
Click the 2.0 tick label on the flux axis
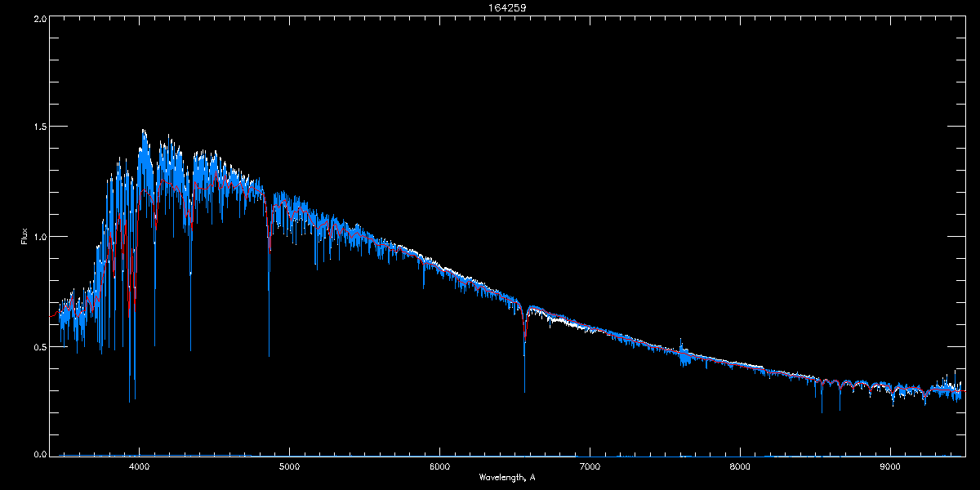pos(38,18)
